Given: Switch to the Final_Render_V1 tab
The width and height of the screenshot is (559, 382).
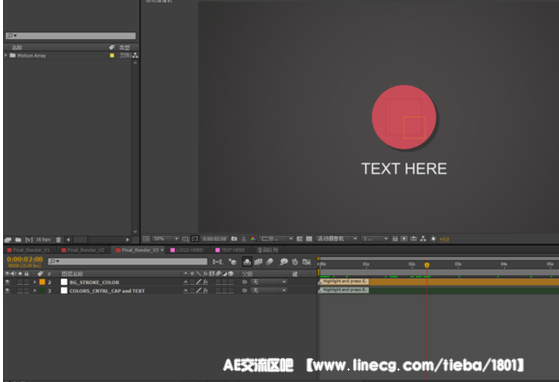Looking at the screenshot, I should (x=29, y=250).
